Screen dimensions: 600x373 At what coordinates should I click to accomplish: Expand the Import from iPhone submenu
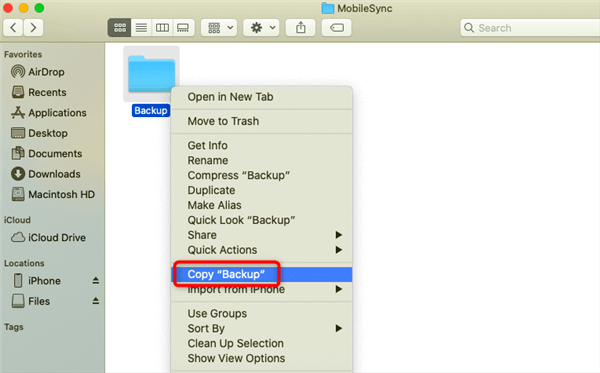tap(261, 289)
